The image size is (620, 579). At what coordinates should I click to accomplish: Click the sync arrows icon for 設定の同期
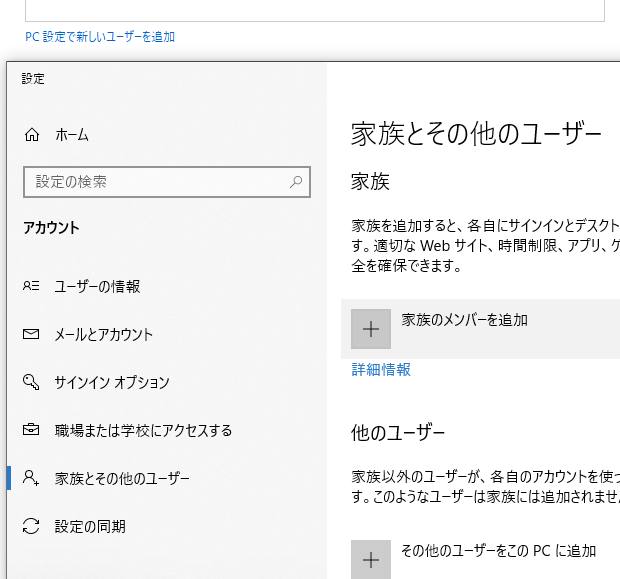(31, 526)
